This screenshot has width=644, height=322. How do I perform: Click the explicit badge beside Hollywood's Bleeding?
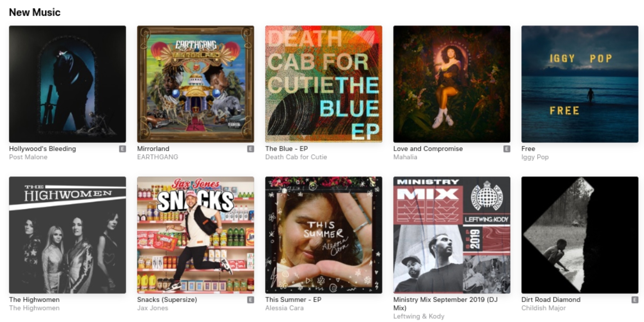pyautogui.click(x=123, y=149)
